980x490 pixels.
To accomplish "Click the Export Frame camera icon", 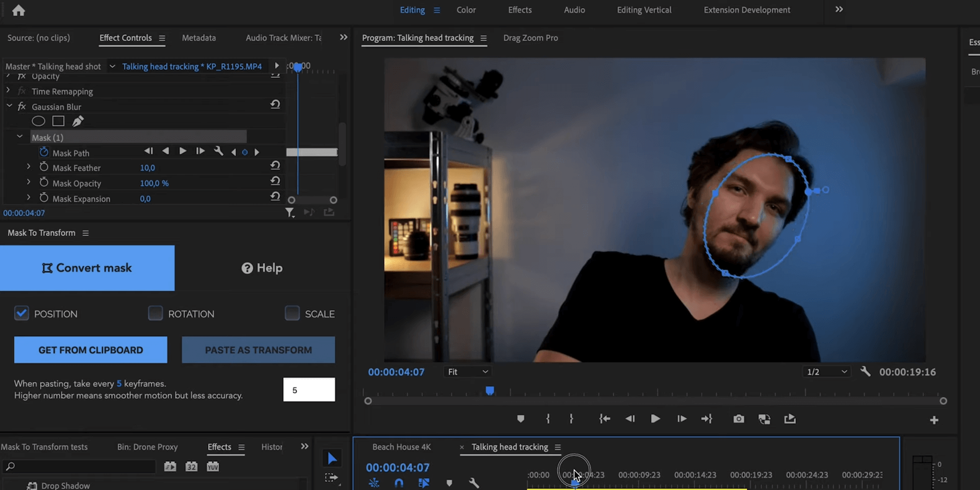I will coord(738,419).
